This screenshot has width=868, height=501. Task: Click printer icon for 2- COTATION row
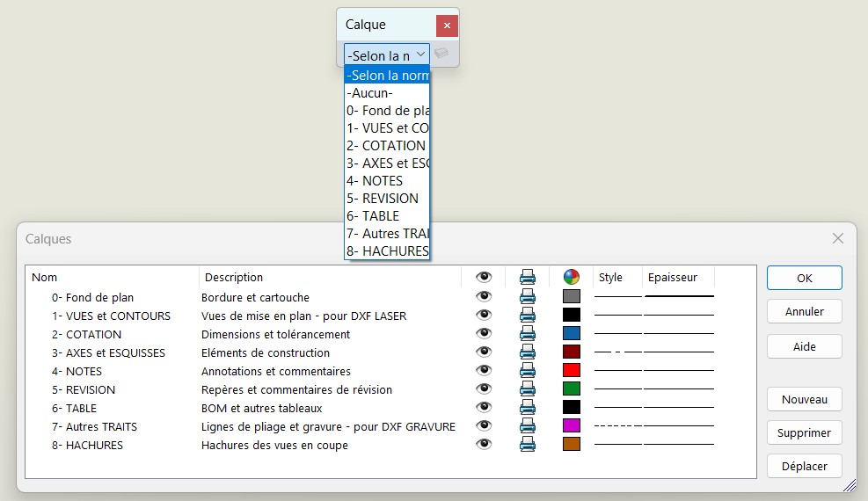[x=528, y=334]
